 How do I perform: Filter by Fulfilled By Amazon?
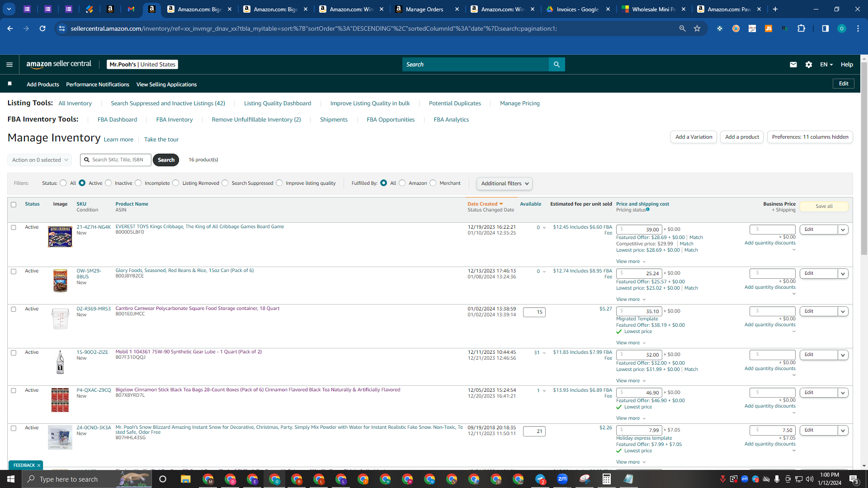402,183
